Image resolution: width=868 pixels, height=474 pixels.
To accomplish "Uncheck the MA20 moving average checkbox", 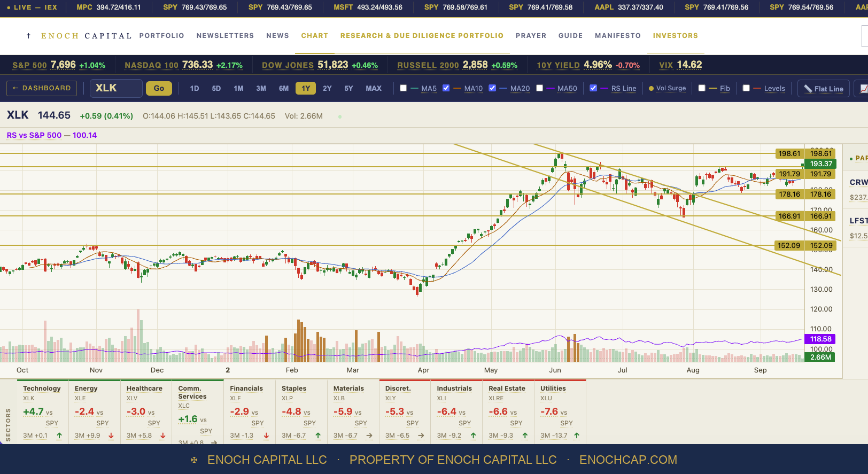I will [x=492, y=88].
